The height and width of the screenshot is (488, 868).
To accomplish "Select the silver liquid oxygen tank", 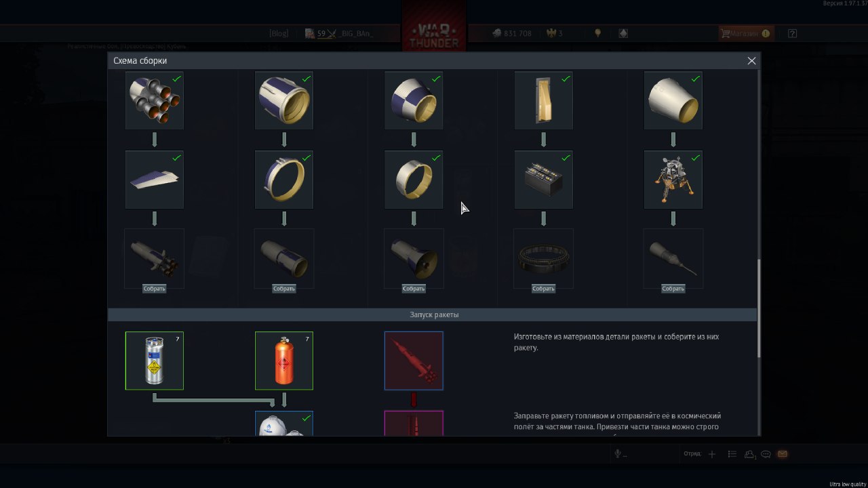I will tap(155, 361).
